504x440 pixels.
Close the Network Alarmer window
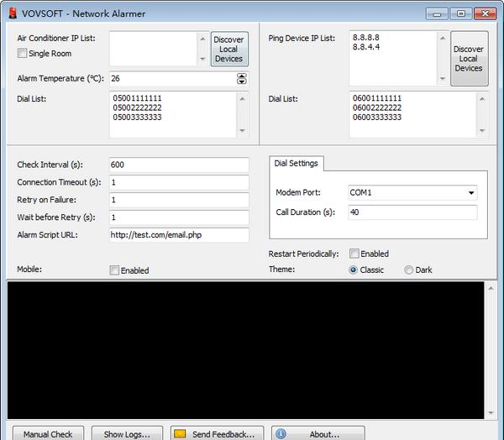[x=485, y=13]
